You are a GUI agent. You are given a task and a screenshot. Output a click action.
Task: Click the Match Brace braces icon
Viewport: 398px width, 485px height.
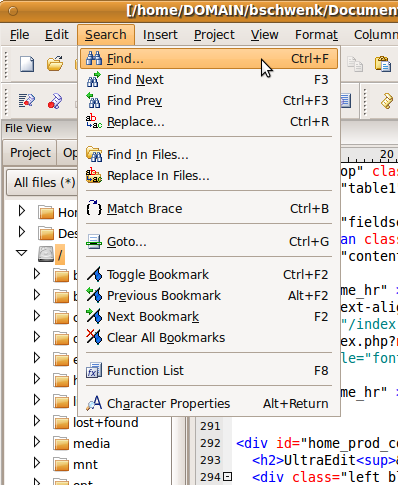tap(94, 209)
